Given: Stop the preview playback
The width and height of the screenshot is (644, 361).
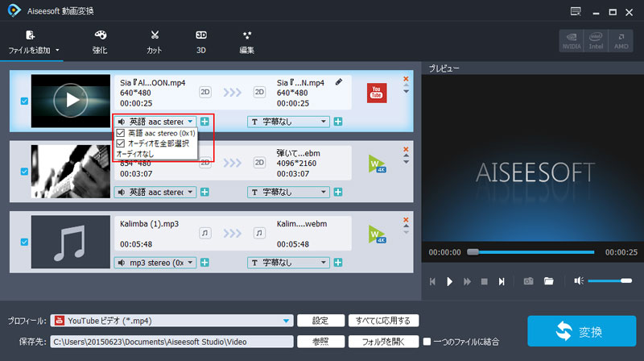Looking at the screenshot, I should tap(485, 282).
